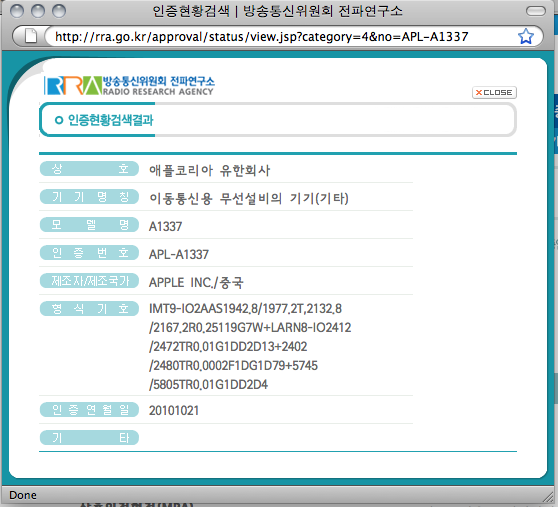
Task: Click the window resize grip corner
Action: (x=548, y=496)
